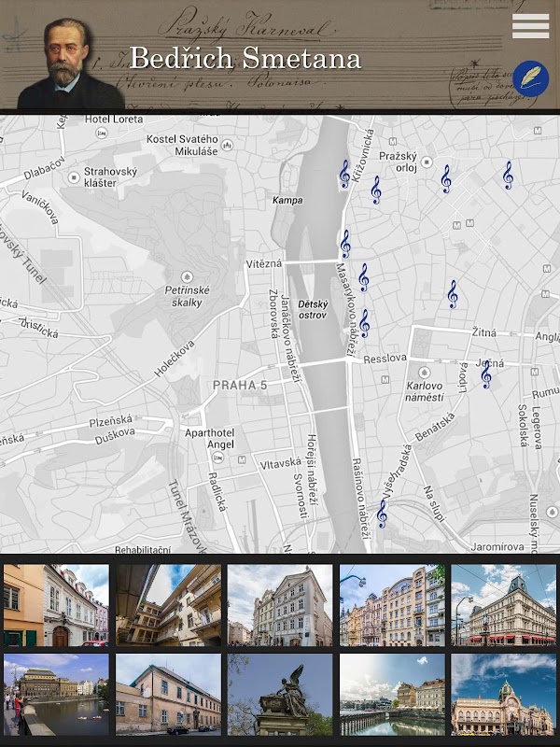Tap treble clef marker just above Resslova

click(x=364, y=322)
